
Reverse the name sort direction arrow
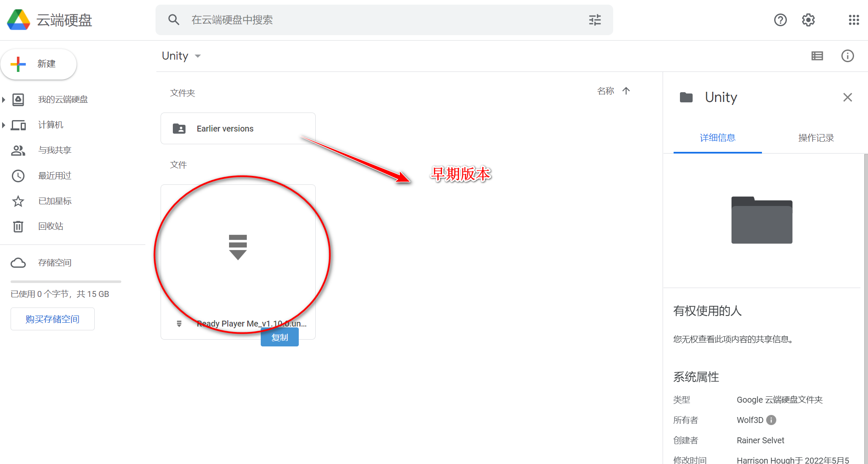[626, 91]
